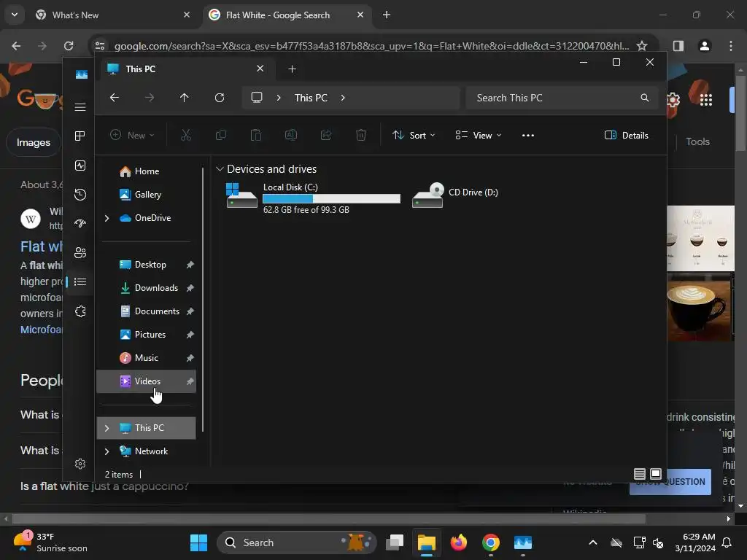Open the performance graph icon in sidebar
Viewport: 747px width, 560px height.
[x=80, y=166]
